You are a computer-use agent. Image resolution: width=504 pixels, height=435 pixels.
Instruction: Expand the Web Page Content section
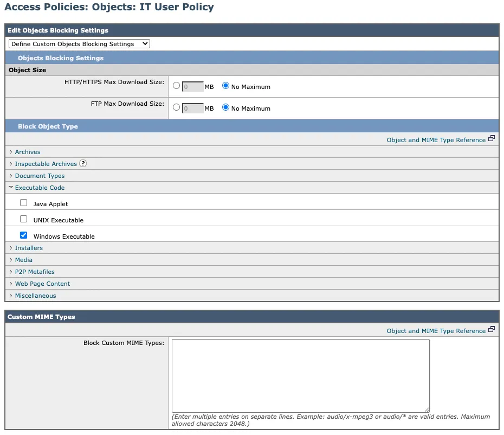pyautogui.click(x=42, y=284)
